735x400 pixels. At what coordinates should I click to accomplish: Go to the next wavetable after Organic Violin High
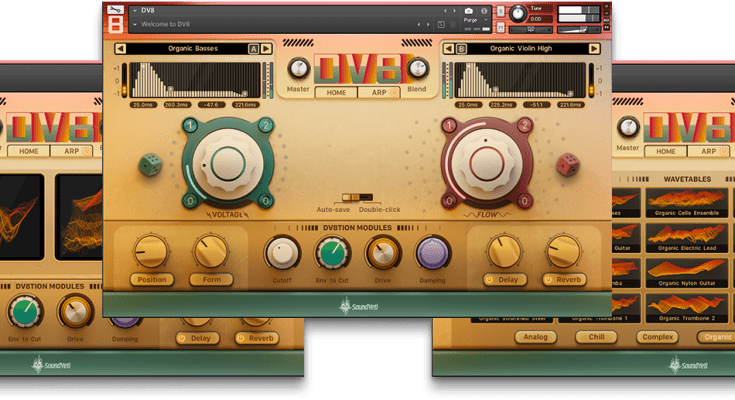(592, 48)
